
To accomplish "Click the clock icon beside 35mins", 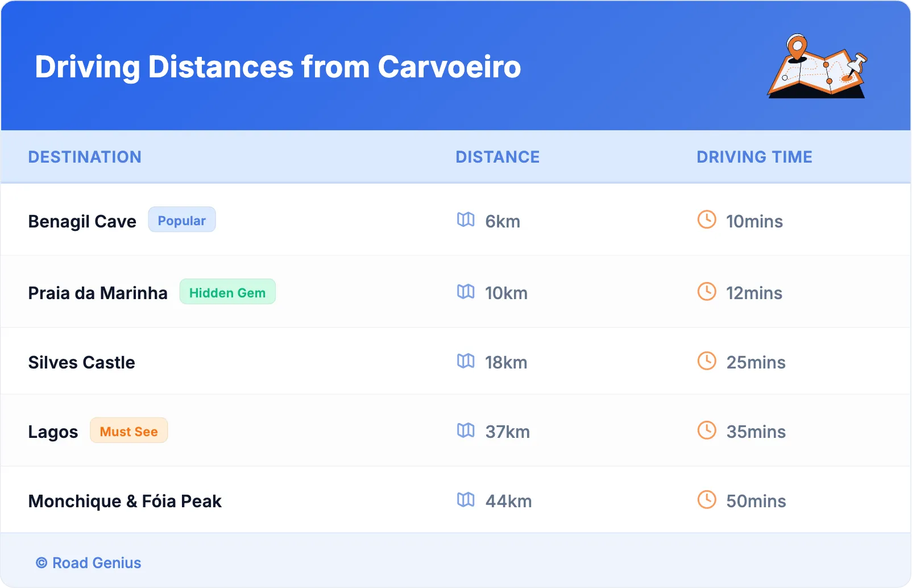I will (x=707, y=430).
